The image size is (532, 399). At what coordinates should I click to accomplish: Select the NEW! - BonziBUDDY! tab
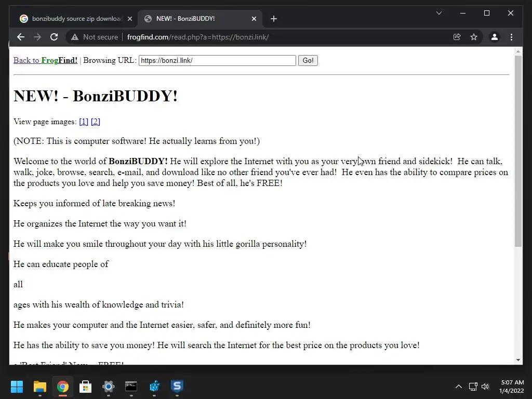pyautogui.click(x=200, y=19)
